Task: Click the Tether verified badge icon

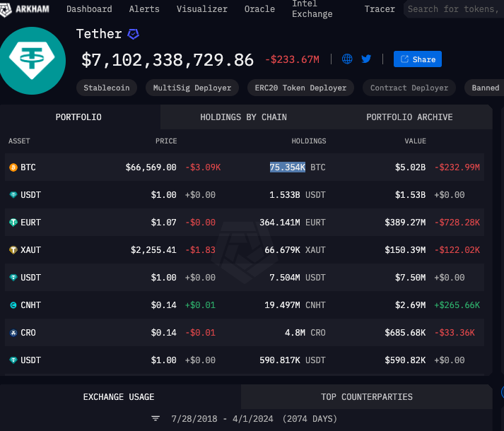Action: coord(133,34)
